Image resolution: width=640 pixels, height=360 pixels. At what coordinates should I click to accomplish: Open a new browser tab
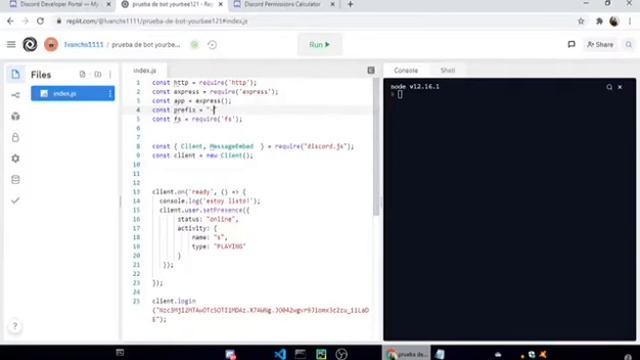(350, 4)
